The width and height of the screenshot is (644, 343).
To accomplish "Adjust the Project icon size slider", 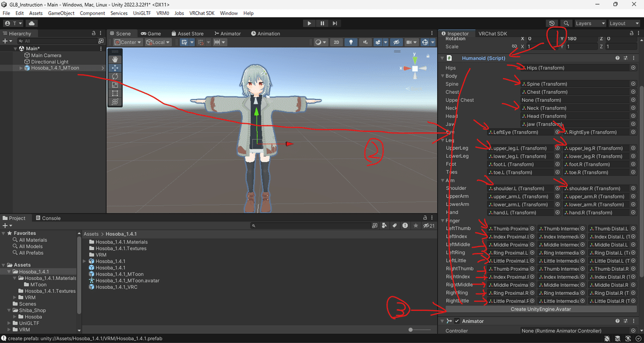I will coord(411,330).
